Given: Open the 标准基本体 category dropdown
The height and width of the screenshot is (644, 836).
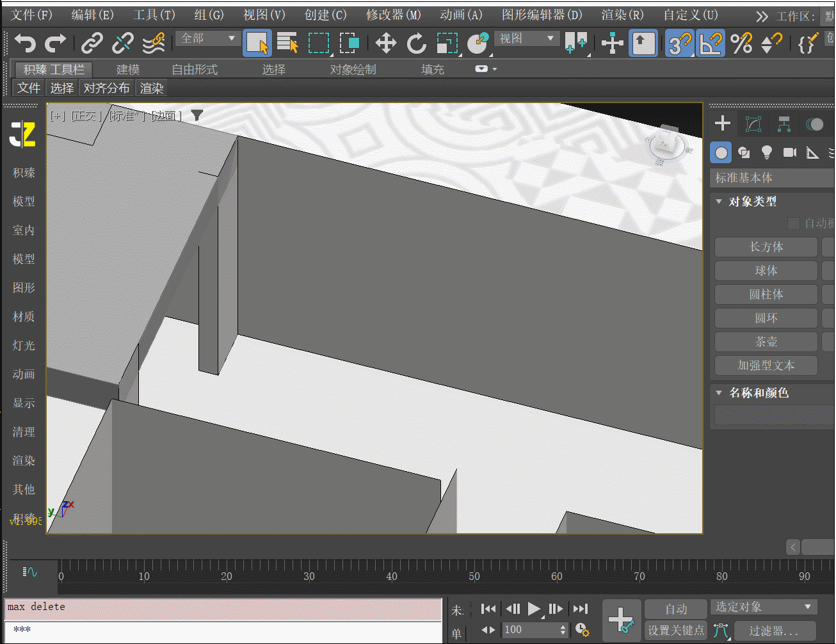Looking at the screenshot, I should point(773,178).
